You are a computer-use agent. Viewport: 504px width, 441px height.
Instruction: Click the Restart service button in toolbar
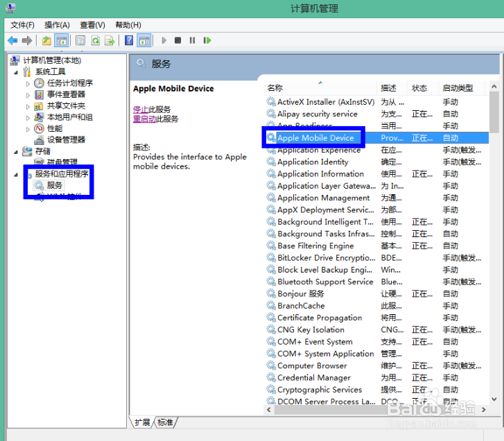click(x=207, y=40)
